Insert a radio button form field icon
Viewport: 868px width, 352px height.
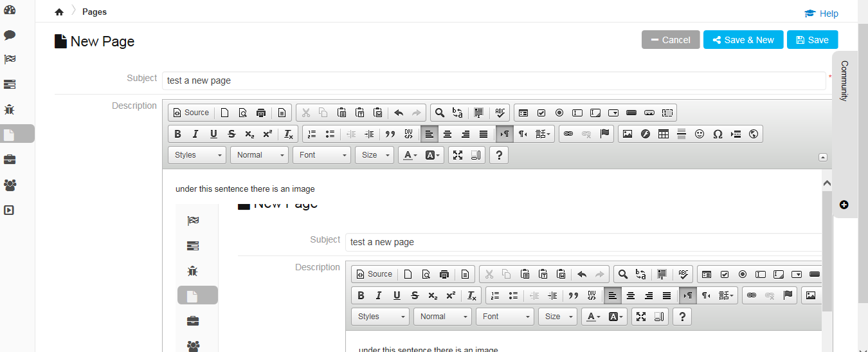pos(559,113)
